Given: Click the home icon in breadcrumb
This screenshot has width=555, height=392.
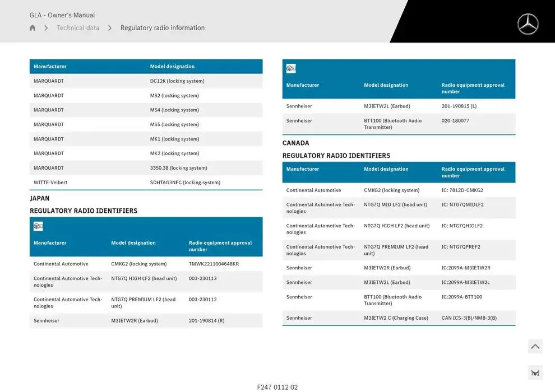Looking at the screenshot, I should [x=33, y=28].
